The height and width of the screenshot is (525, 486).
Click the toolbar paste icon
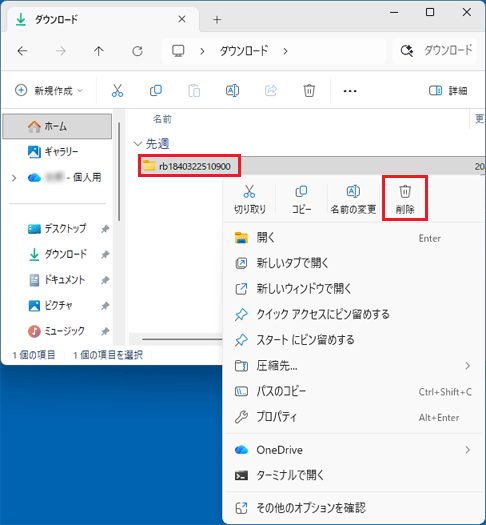[194, 91]
